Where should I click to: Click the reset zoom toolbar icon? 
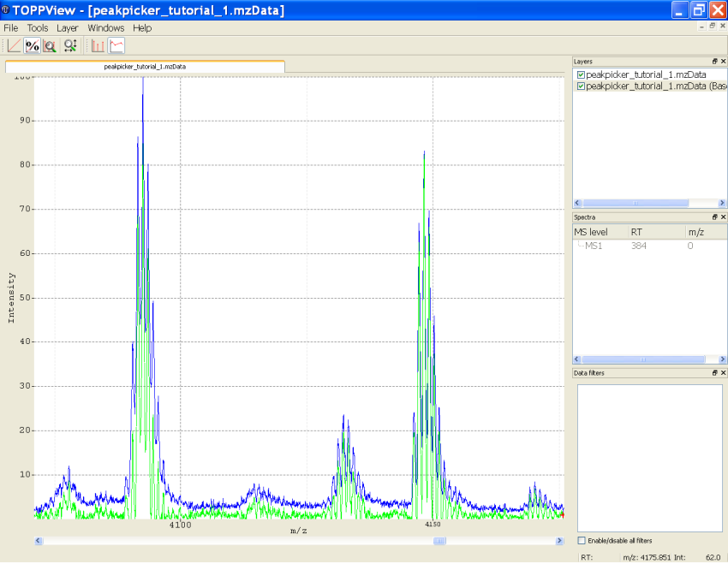point(70,45)
